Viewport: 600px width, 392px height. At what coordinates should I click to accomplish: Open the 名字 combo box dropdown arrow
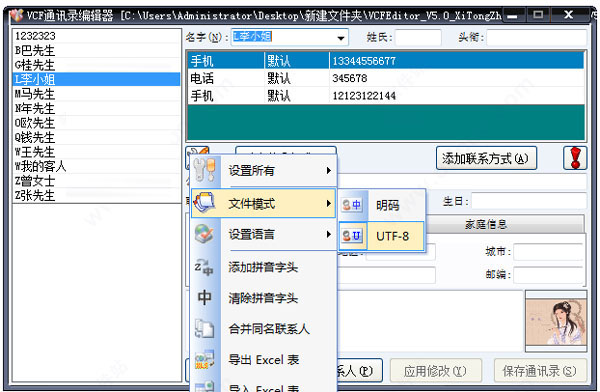click(341, 38)
